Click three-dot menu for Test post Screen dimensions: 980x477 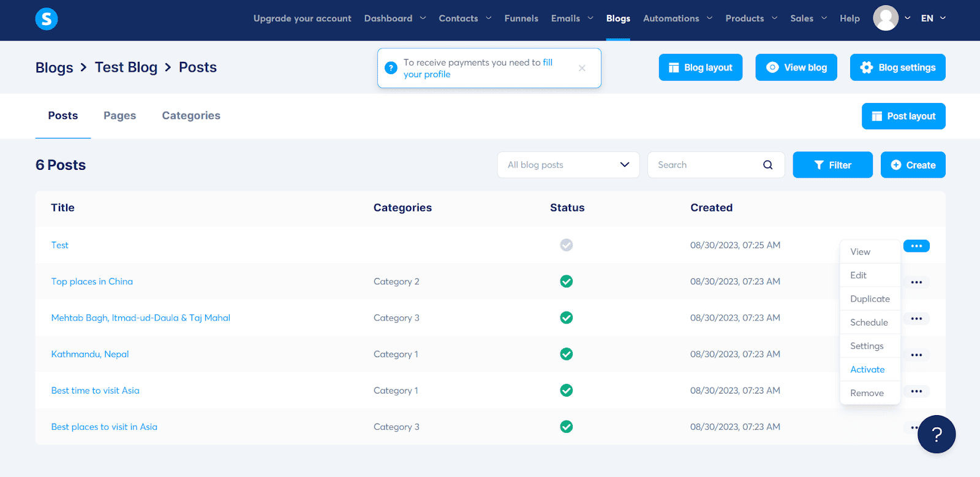pos(916,246)
